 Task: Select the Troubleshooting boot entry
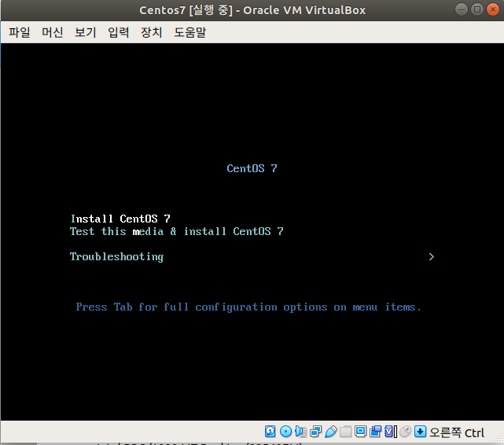116,257
